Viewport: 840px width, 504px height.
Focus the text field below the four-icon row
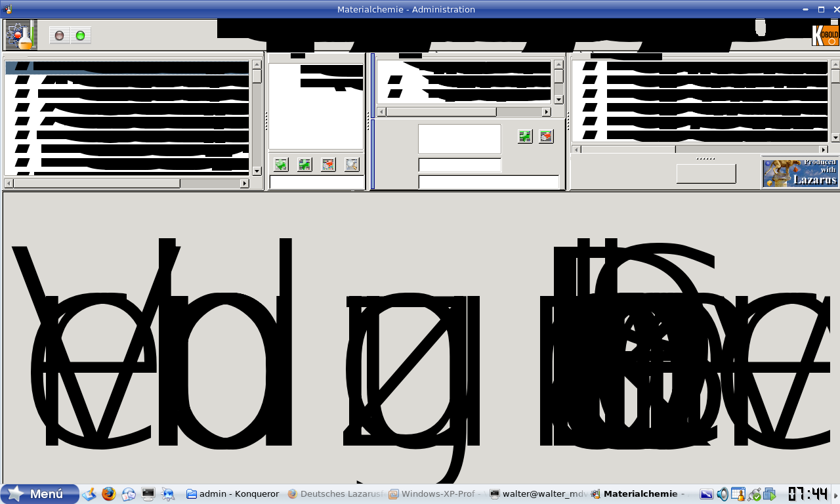pos(316,182)
